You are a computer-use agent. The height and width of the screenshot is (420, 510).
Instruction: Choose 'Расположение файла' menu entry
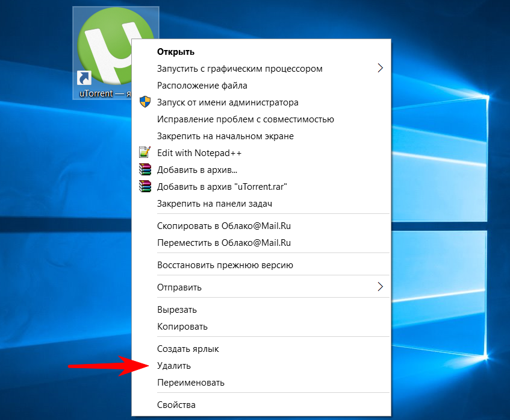tap(202, 86)
